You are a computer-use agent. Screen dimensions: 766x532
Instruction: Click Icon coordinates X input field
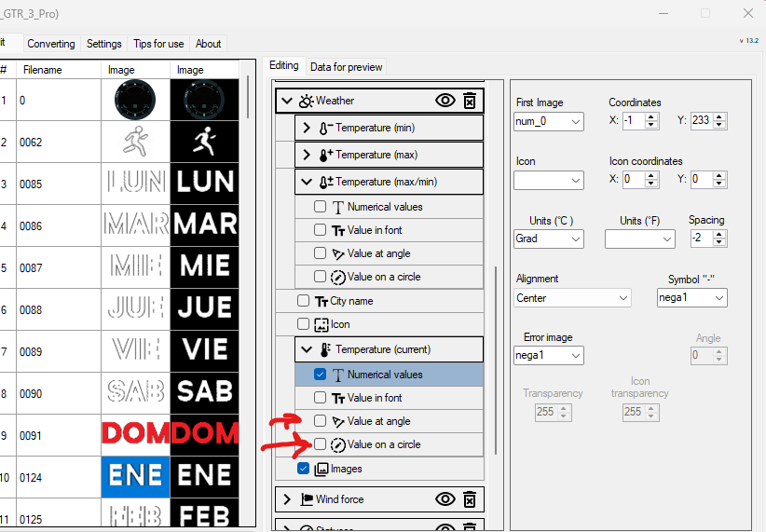pos(634,180)
